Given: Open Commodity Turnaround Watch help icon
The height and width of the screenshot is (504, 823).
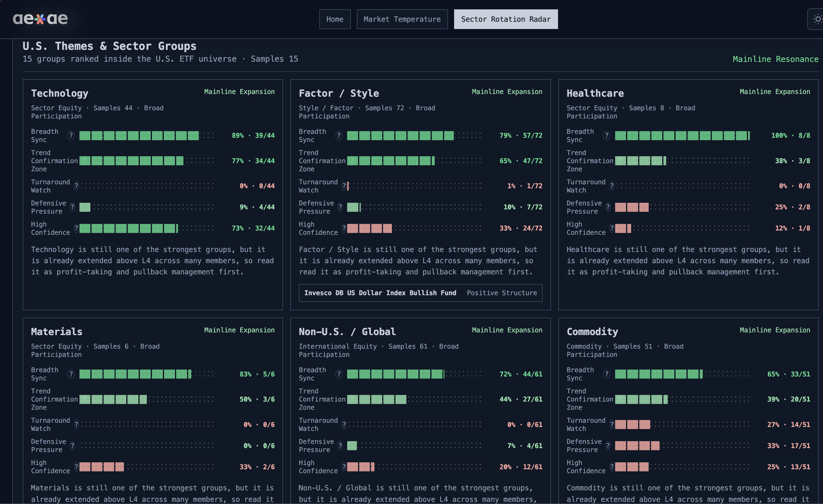Looking at the screenshot, I should pos(612,425).
